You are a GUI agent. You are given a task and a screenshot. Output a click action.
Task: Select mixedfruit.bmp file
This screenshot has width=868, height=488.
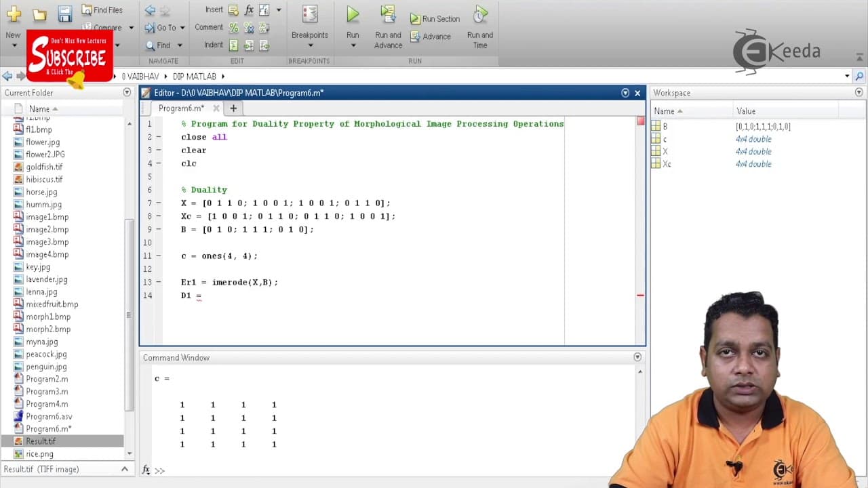click(52, 304)
